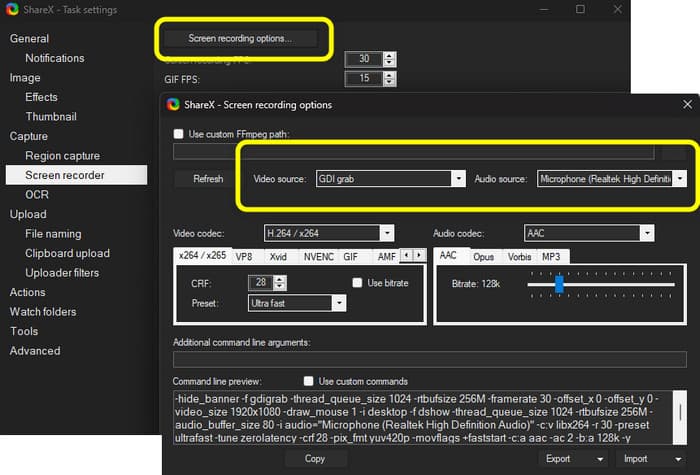Screen dimensions: 700x475
Task: Increase screen recording FPS with the up arrow
Action: tap(389, 55)
